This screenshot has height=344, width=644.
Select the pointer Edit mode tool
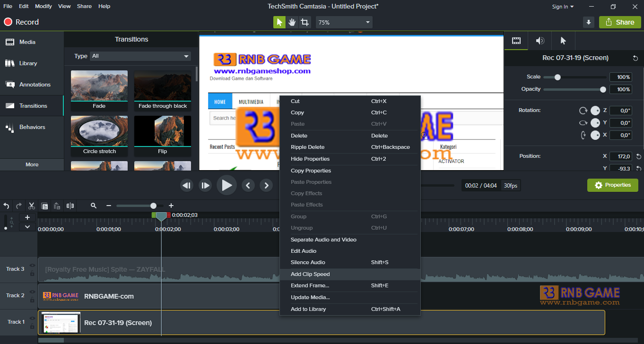[x=279, y=22]
